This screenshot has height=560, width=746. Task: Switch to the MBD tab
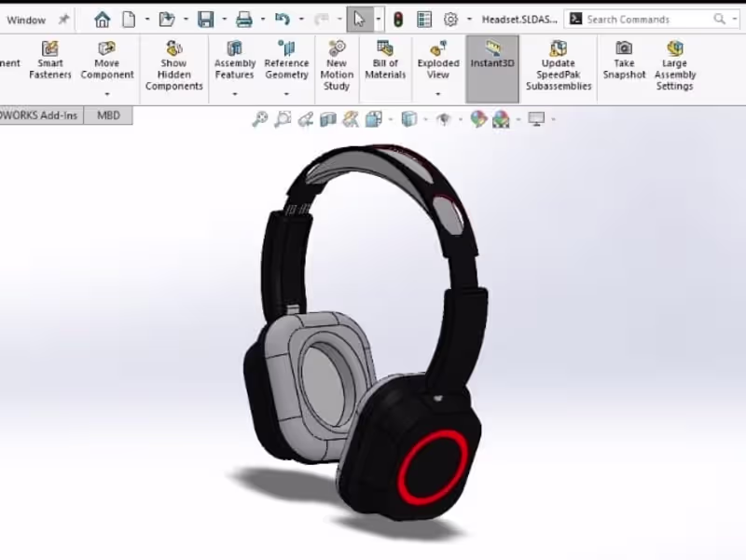(x=106, y=116)
